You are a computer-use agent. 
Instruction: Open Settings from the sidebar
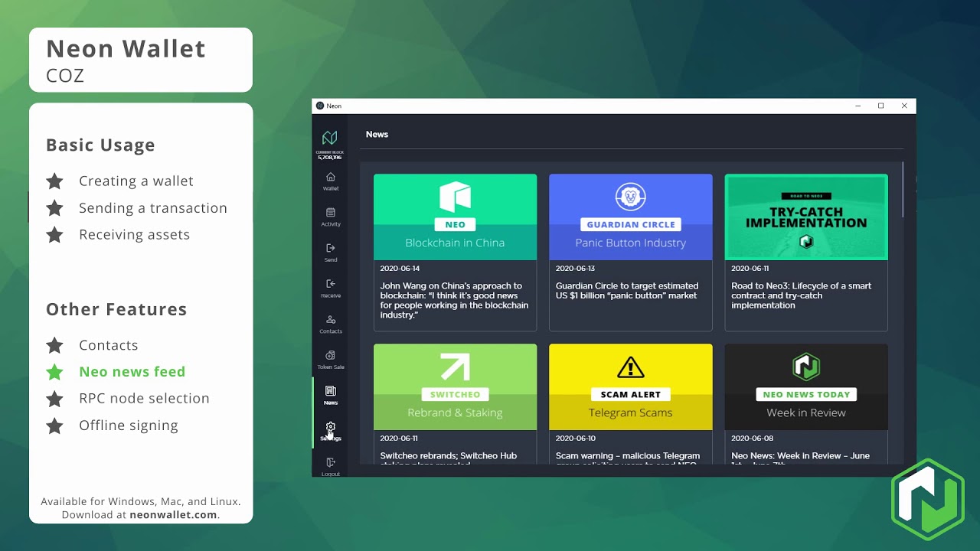(x=330, y=431)
